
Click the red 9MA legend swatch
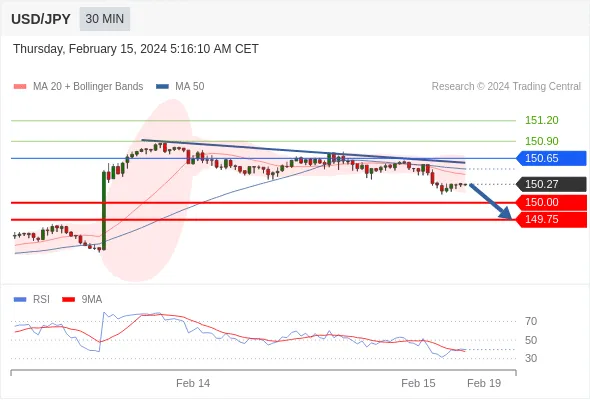(68, 300)
